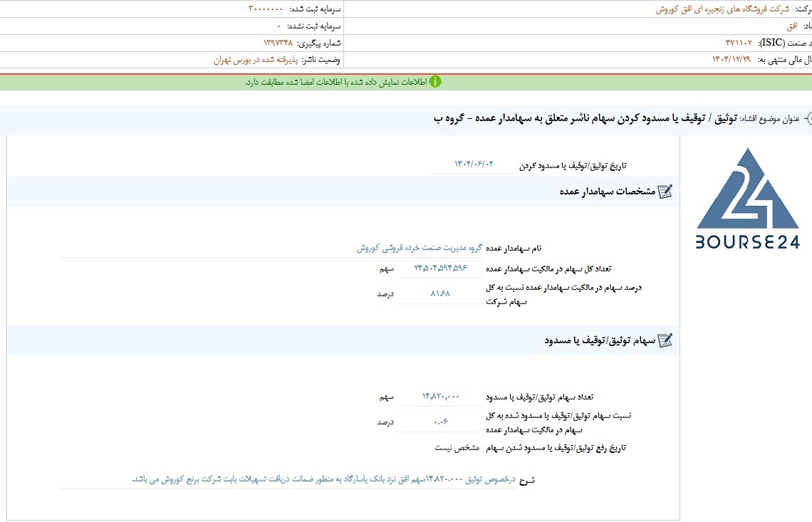Click the green signed-information match message
The image size is (812, 522).
tap(336, 83)
